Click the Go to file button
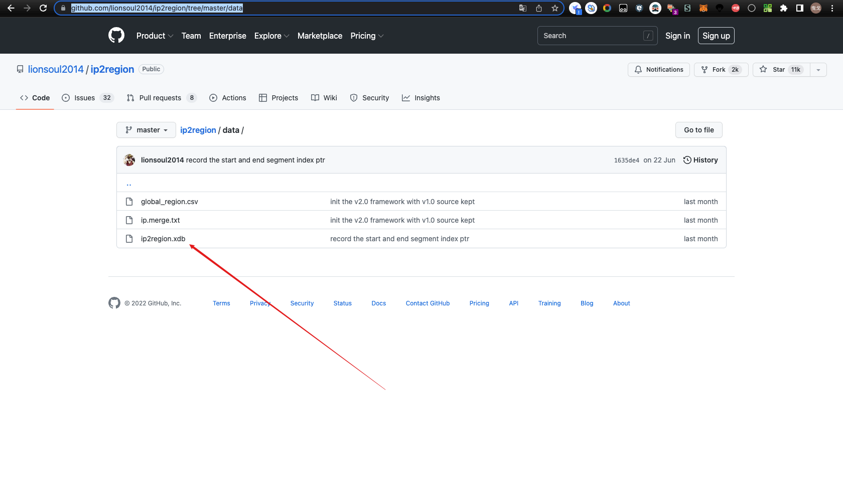This screenshot has width=843, height=504. [699, 130]
